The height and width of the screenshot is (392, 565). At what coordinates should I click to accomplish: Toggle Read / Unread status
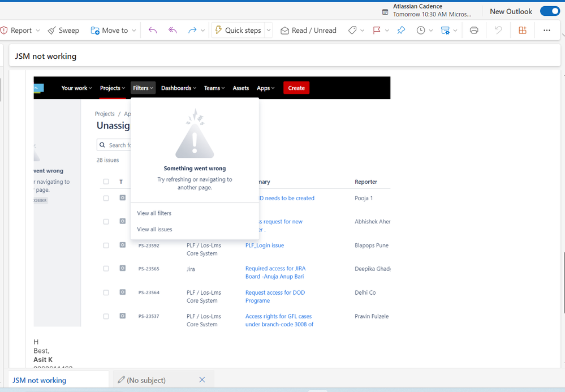pyautogui.click(x=308, y=31)
